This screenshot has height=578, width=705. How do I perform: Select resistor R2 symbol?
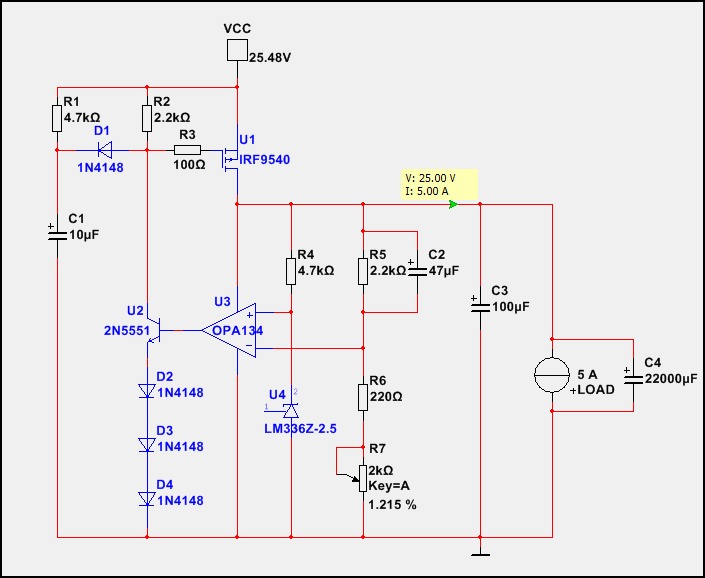pos(147,119)
